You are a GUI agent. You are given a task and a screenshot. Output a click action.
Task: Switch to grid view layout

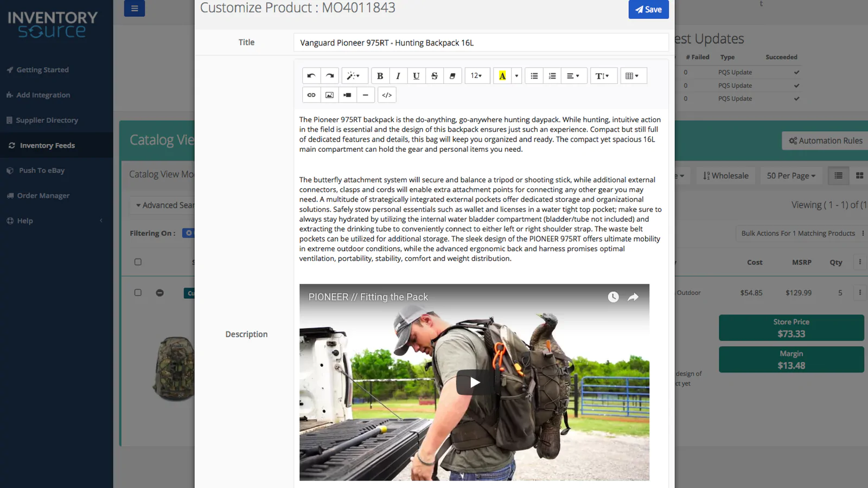click(x=859, y=176)
